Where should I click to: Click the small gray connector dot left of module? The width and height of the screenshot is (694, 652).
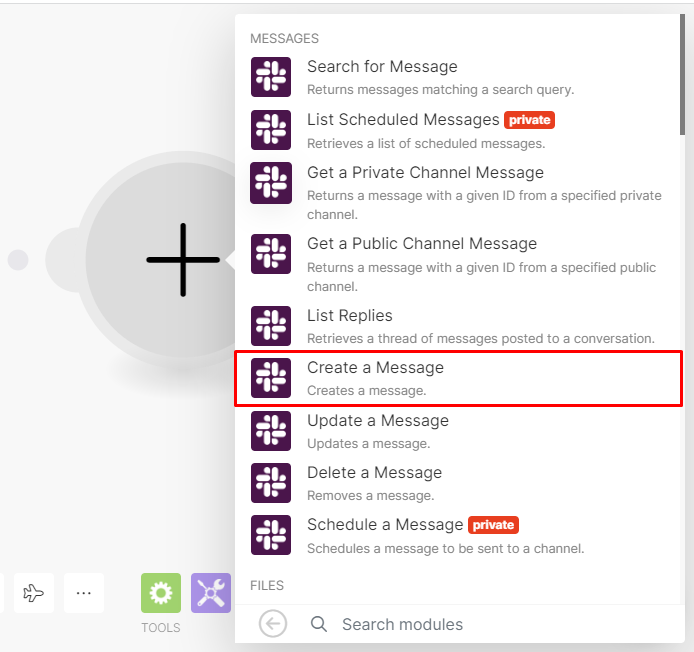tap(18, 260)
